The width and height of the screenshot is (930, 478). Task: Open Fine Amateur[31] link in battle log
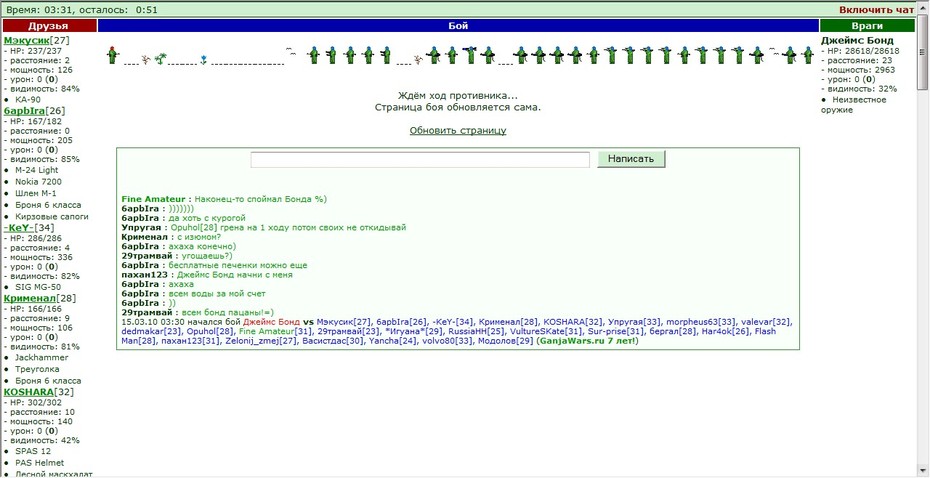[x=276, y=332]
